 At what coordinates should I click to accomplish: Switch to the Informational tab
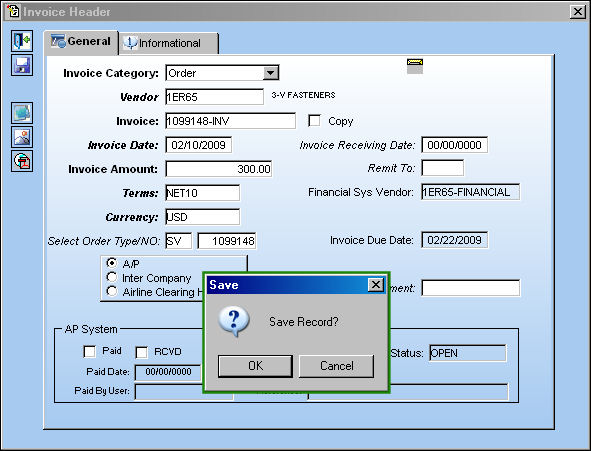[x=168, y=43]
